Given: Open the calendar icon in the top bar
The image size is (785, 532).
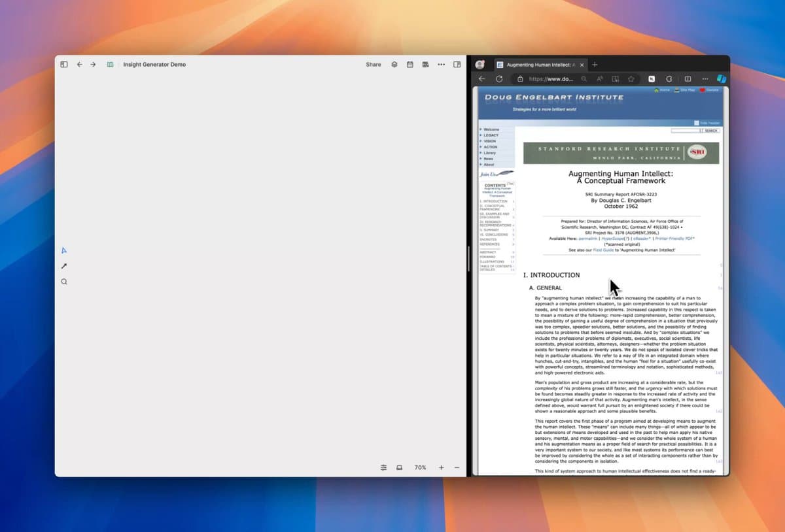Looking at the screenshot, I should tap(410, 65).
